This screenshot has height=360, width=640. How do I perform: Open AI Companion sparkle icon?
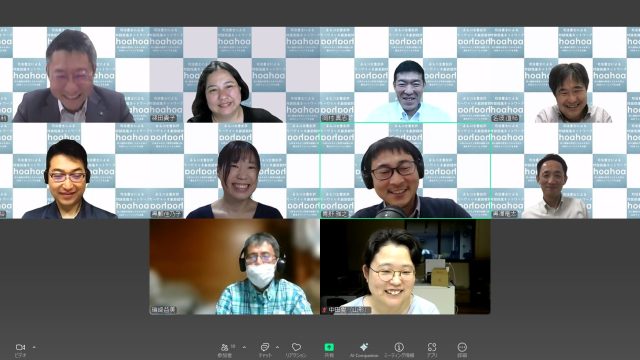[364, 347]
